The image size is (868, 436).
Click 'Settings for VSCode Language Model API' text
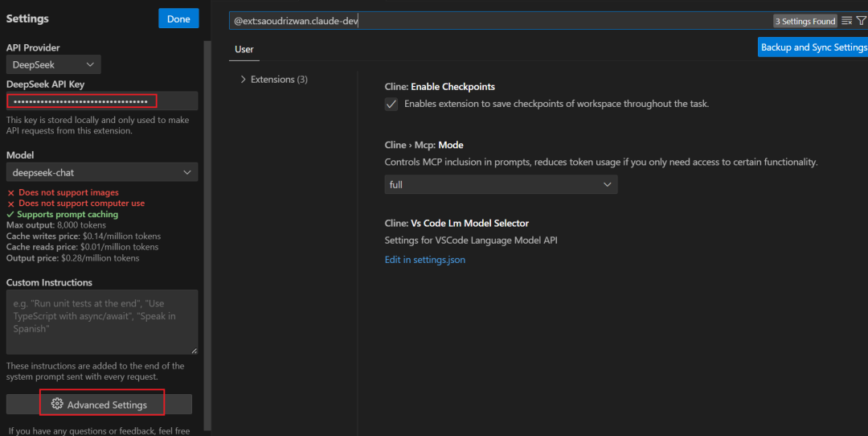coord(471,241)
